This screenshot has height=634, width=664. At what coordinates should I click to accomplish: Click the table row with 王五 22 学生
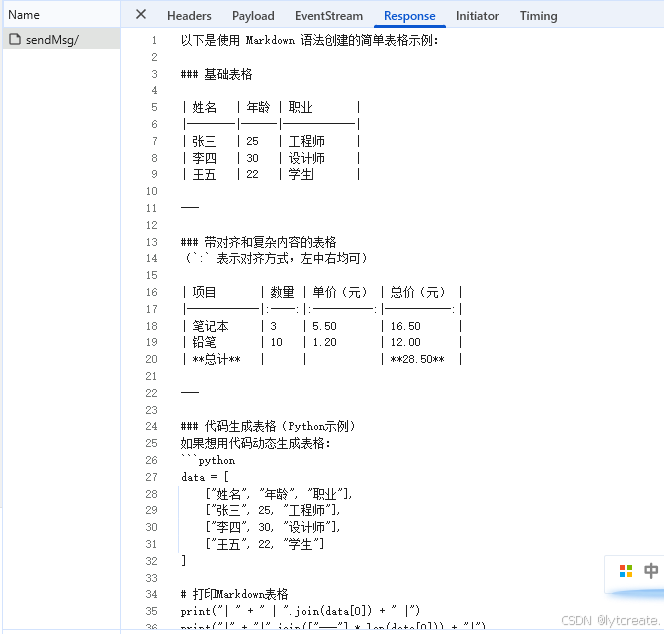271,174
